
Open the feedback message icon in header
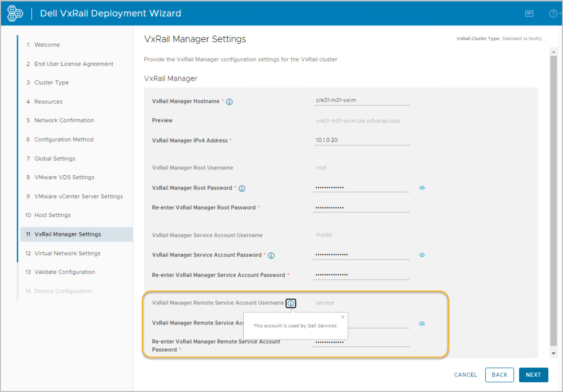coord(529,13)
